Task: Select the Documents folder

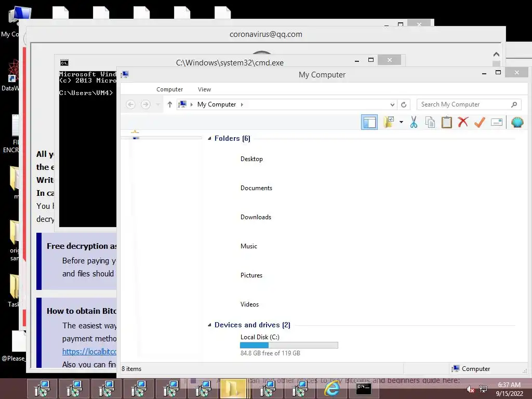Action: point(256,188)
